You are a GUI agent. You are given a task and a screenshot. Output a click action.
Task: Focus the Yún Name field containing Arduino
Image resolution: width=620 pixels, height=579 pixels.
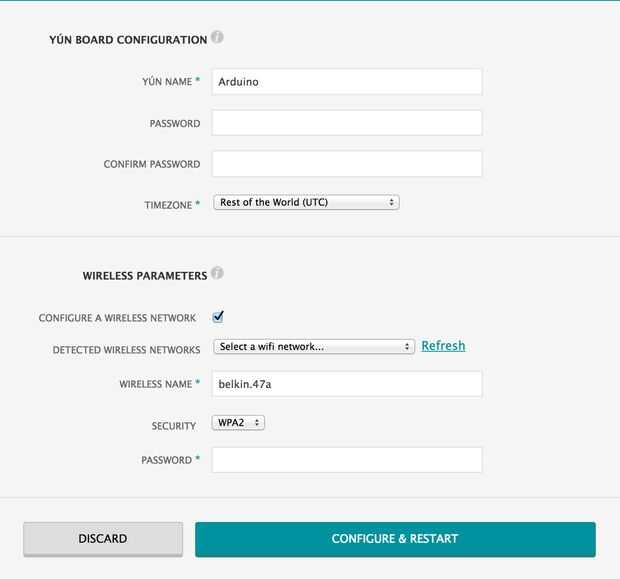coord(347,82)
